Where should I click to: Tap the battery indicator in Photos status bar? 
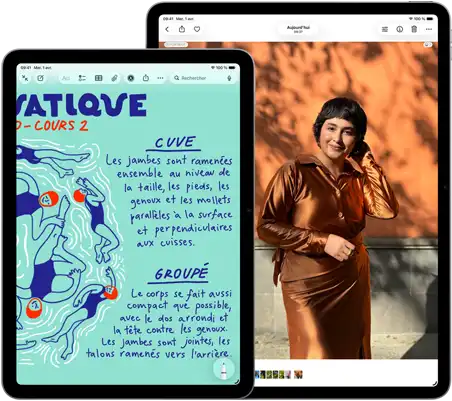pos(430,19)
